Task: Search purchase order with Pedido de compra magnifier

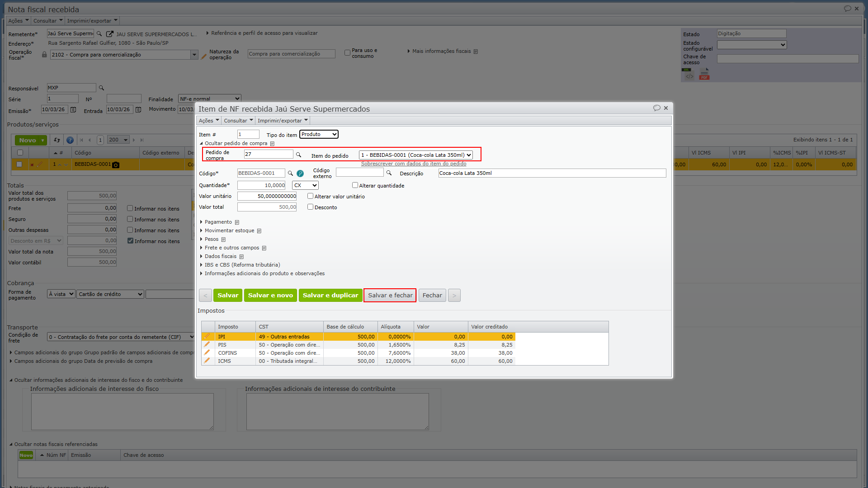Action: click(x=298, y=155)
